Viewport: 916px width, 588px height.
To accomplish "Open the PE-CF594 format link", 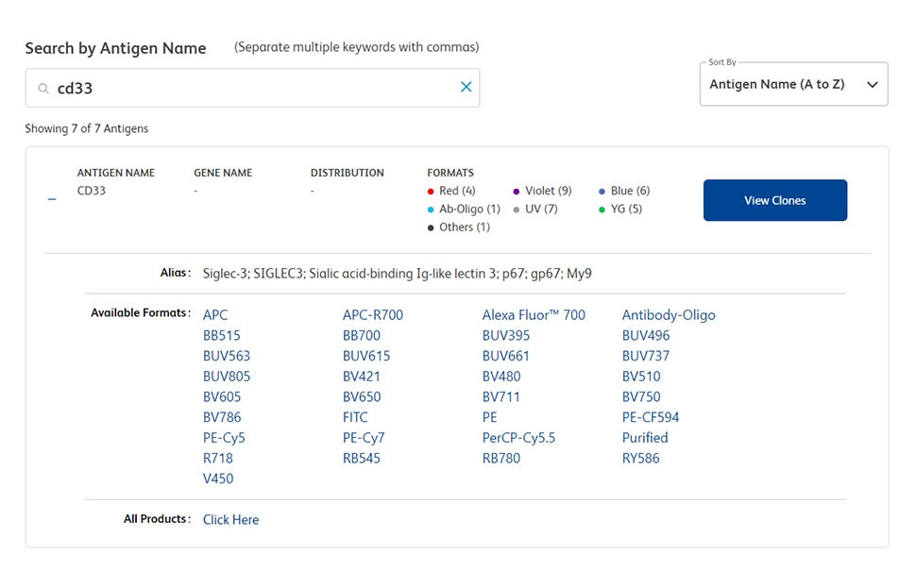I will tap(651, 417).
